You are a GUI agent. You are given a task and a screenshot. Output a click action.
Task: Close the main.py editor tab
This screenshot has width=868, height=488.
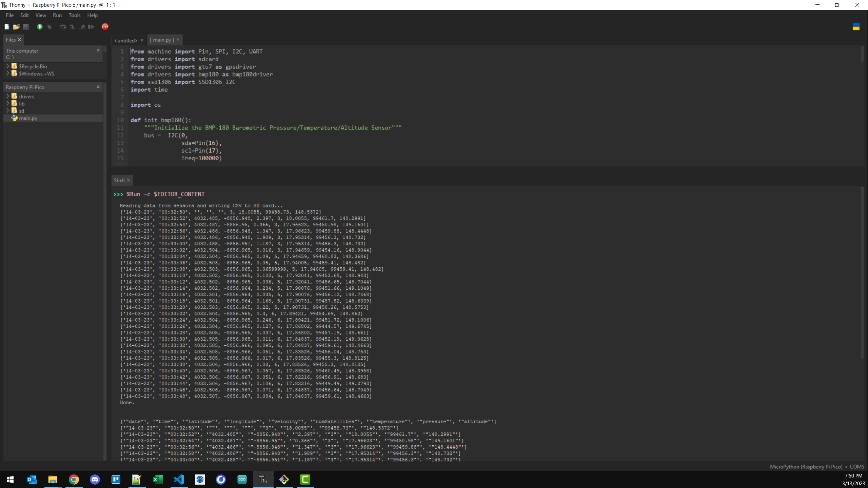(x=178, y=40)
